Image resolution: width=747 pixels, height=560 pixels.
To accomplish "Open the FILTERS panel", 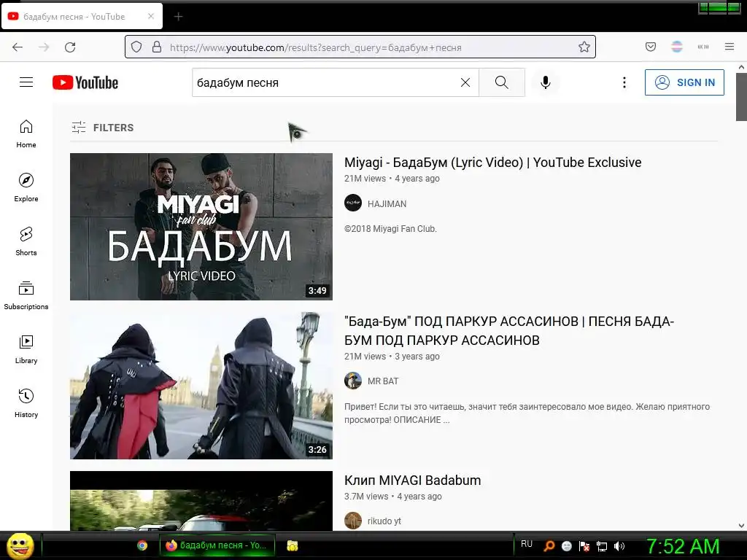I will tap(103, 128).
